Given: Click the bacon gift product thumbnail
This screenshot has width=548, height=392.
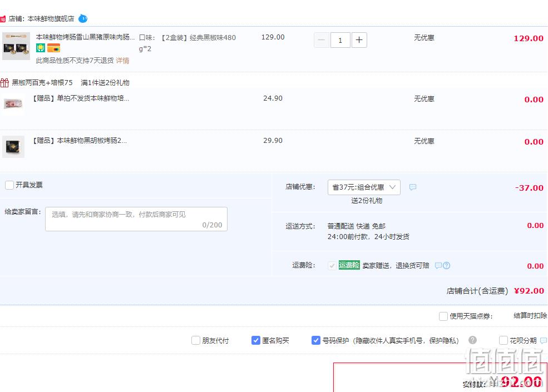Looking at the screenshot, I should (x=13, y=104).
